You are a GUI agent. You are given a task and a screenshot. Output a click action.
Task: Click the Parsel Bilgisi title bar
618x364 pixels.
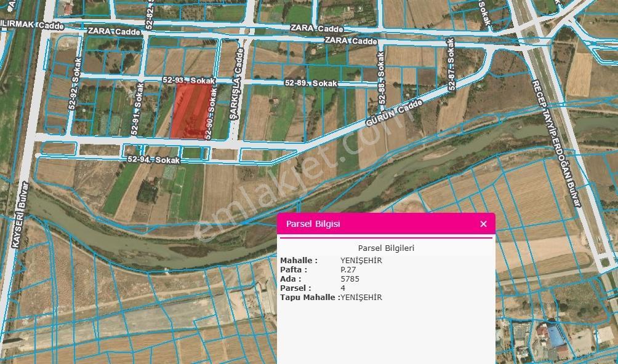coord(386,224)
